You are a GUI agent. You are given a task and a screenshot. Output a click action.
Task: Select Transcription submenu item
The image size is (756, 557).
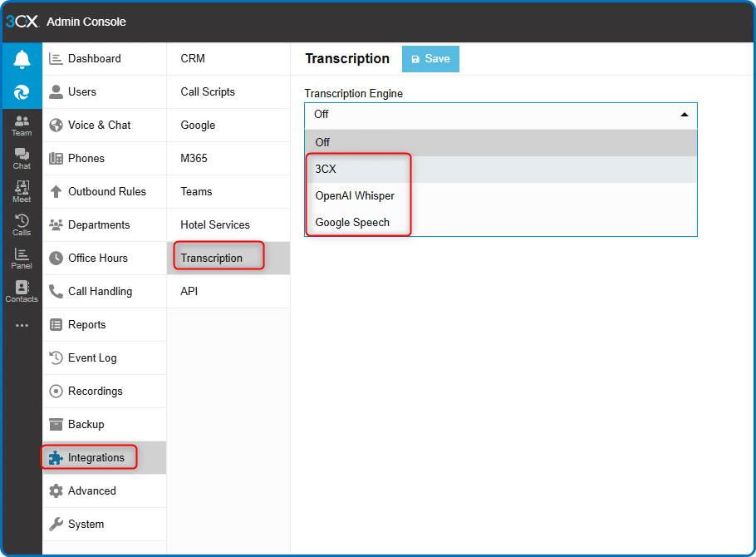228,259
